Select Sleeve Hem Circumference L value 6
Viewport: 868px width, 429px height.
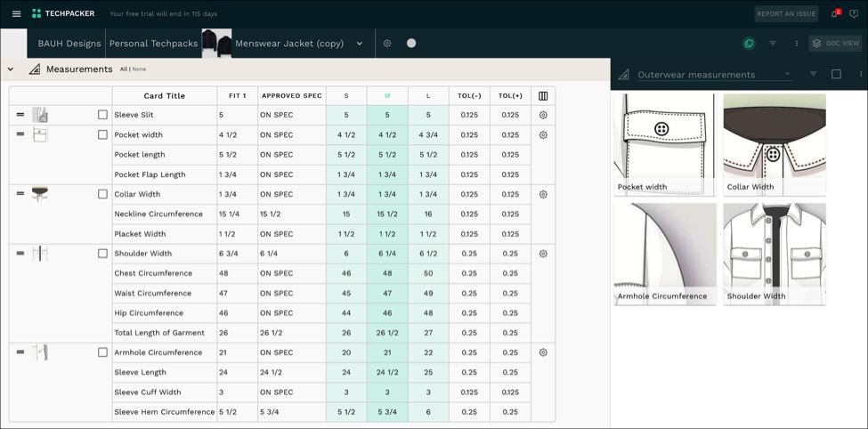[428, 412]
